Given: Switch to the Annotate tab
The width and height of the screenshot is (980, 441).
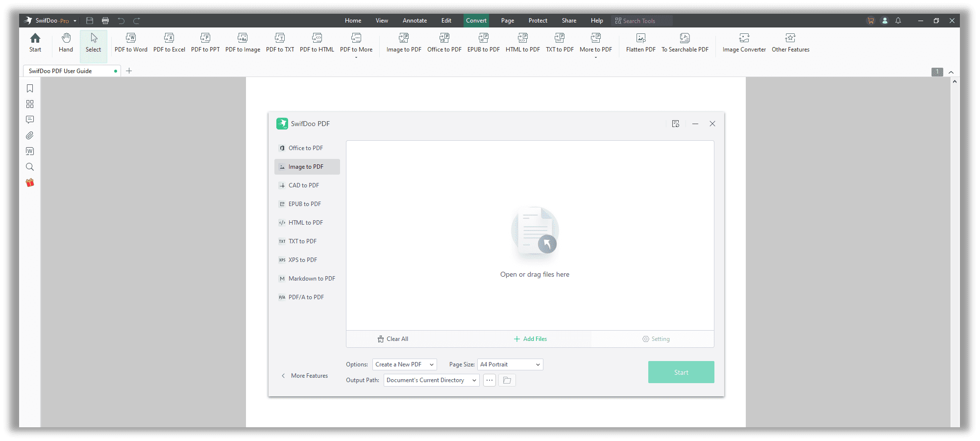Looking at the screenshot, I should (x=415, y=21).
